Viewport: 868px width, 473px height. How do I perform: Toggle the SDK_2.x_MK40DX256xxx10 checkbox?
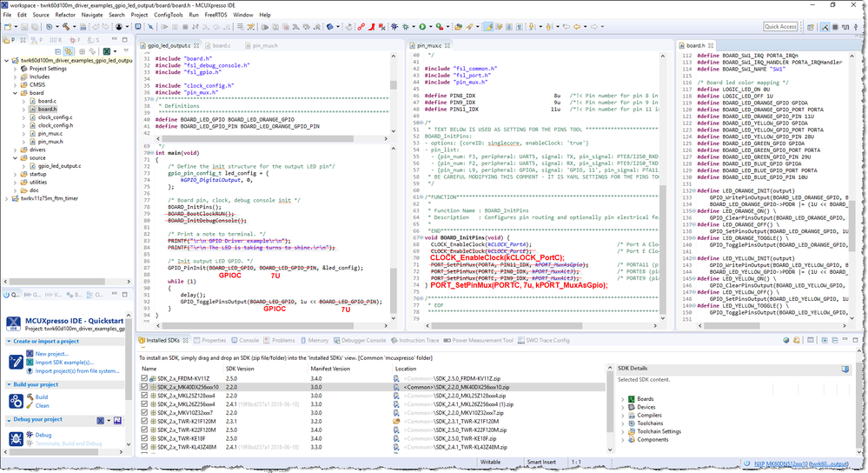click(145, 388)
